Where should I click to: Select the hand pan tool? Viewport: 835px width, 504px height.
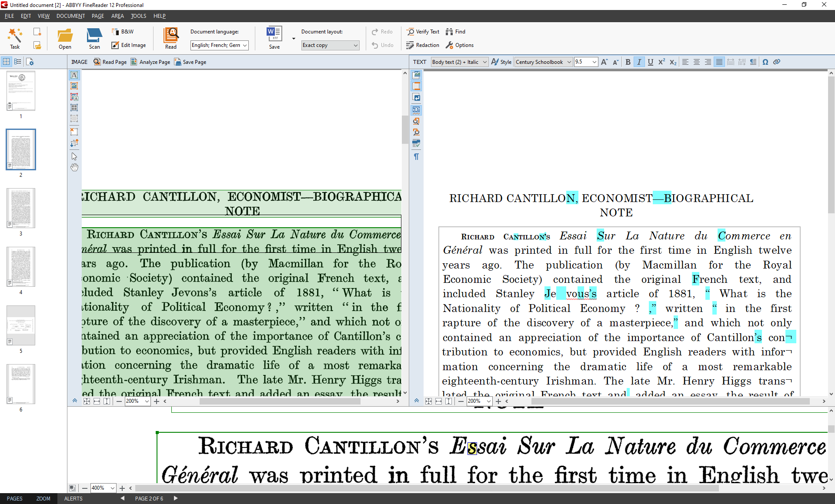(74, 167)
